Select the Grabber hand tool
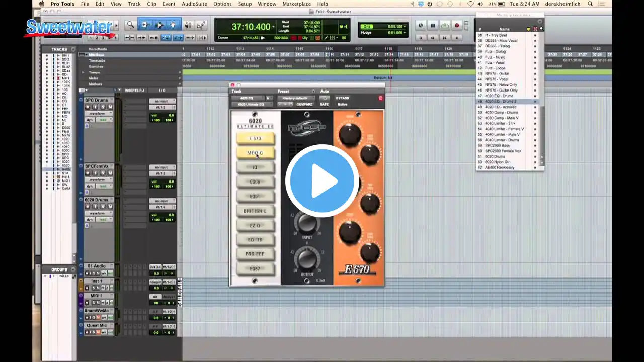 (173, 25)
